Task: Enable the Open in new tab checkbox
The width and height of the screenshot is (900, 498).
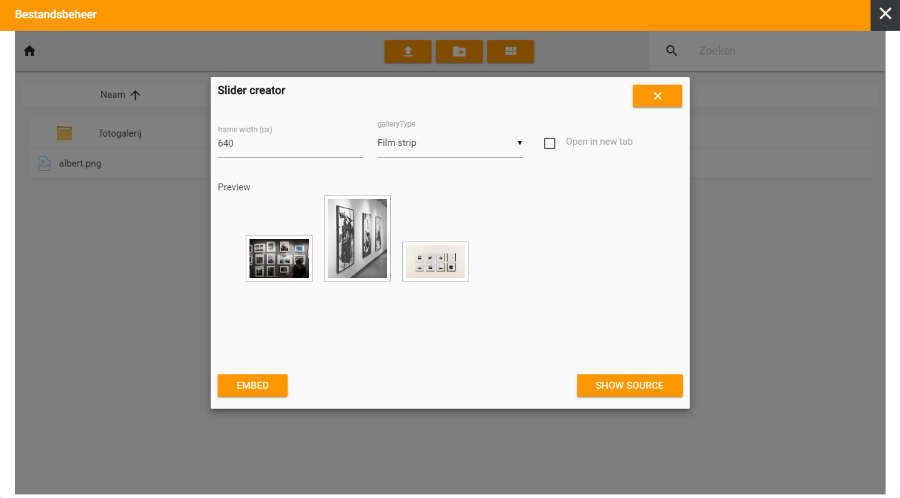Action: pyautogui.click(x=549, y=143)
